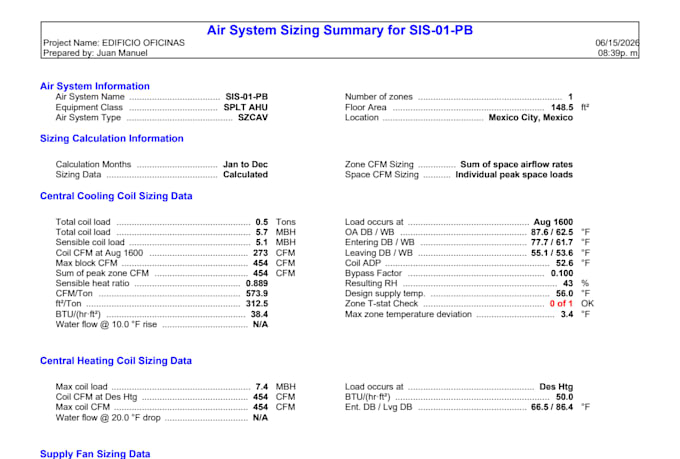Click Central Cooling Coil Sizing Data heading

click(x=116, y=196)
